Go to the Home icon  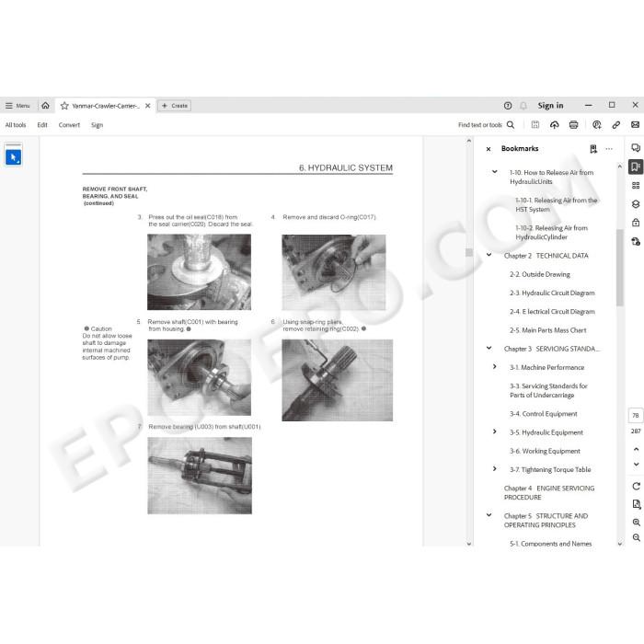click(46, 106)
